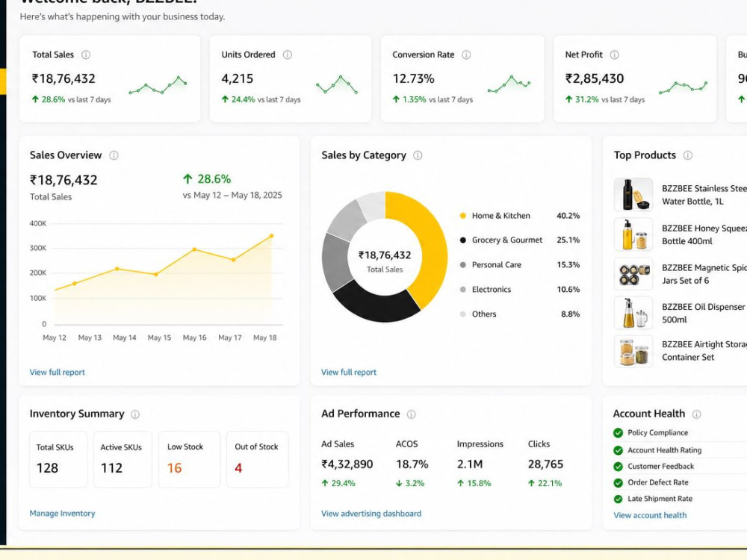Click May 16 data point on sales chart

point(194,249)
